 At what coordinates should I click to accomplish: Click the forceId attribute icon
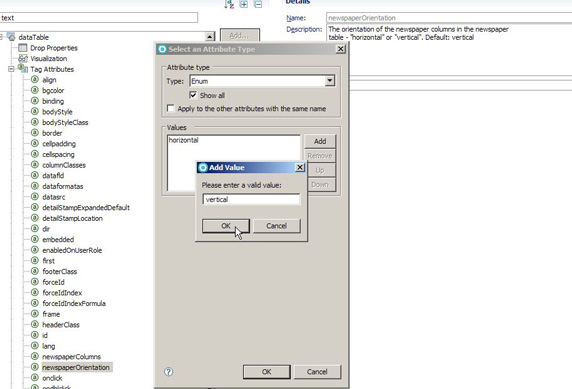tap(35, 282)
